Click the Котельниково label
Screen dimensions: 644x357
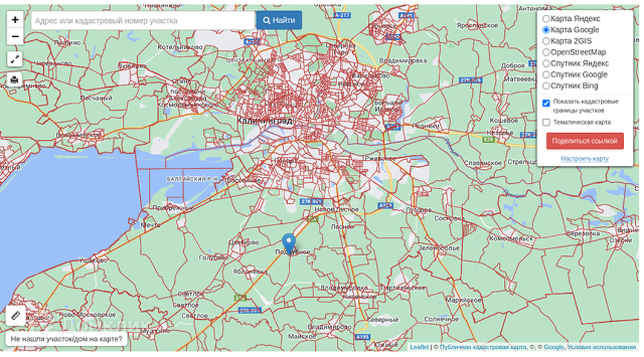180,47
